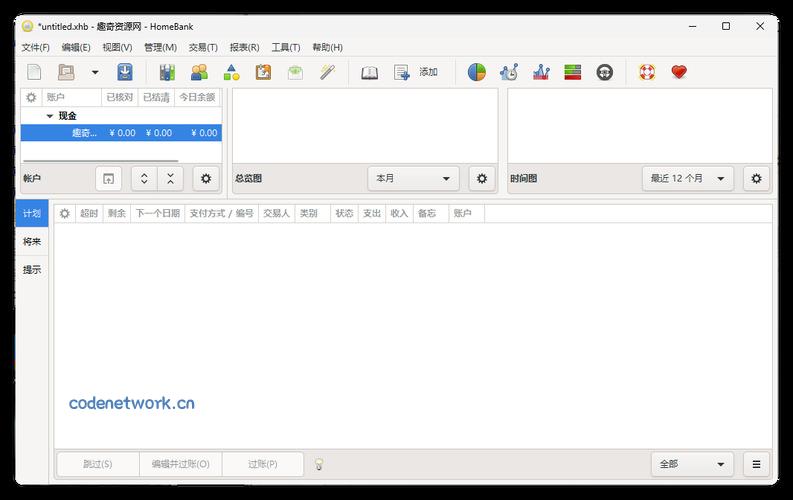Open the payees people icon
The height and width of the screenshot is (500, 793).
coord(199,72)
